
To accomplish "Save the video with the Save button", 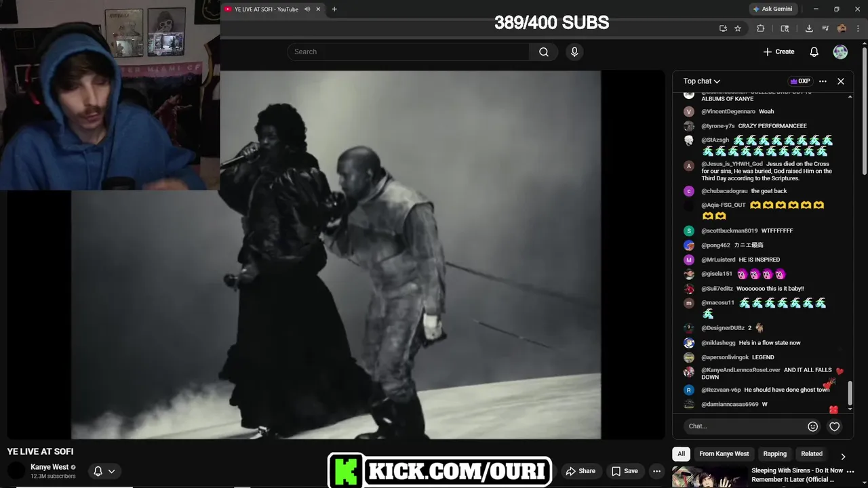I will tap(625, 471).
